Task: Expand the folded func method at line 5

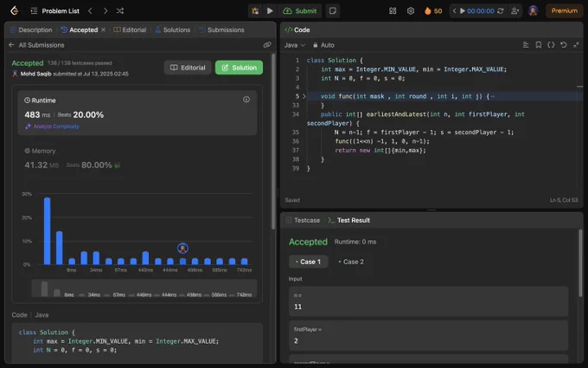Action: [x=304, y=96]
